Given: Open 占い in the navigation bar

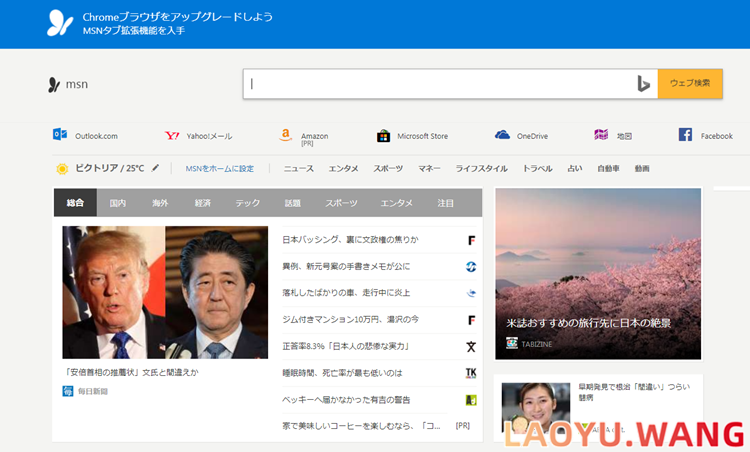Looking at the screenshot, I should [x=574, y=168].
